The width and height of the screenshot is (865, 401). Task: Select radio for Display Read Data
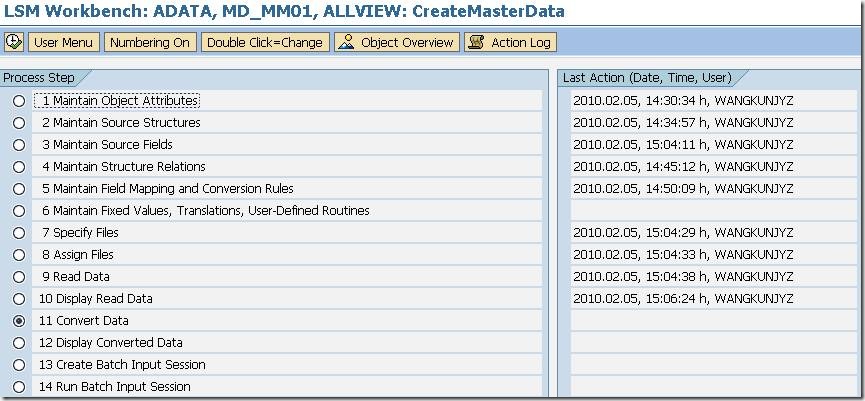tap(19, 299)
